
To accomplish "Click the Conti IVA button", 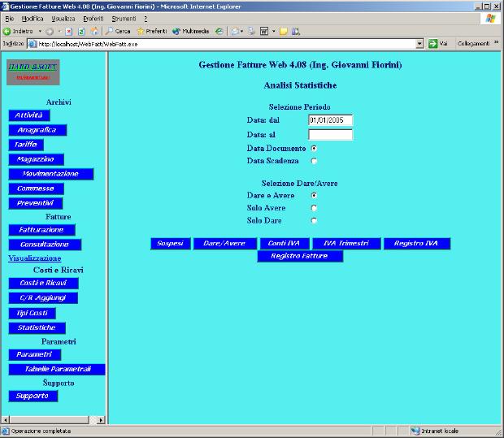I will tap(285, 243).
